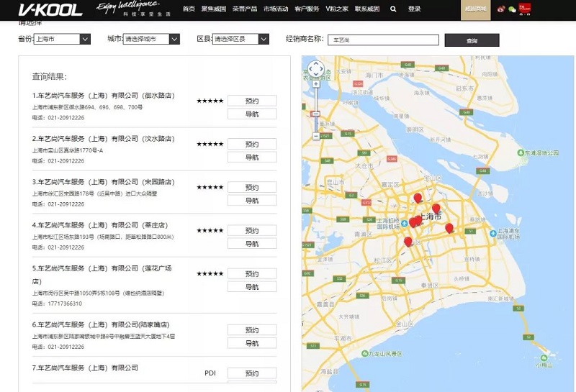This screenshot has height=392, width=576.
Task: Zoom out with the map minus button
Action: pyautogui.click(x=316, y=136)
